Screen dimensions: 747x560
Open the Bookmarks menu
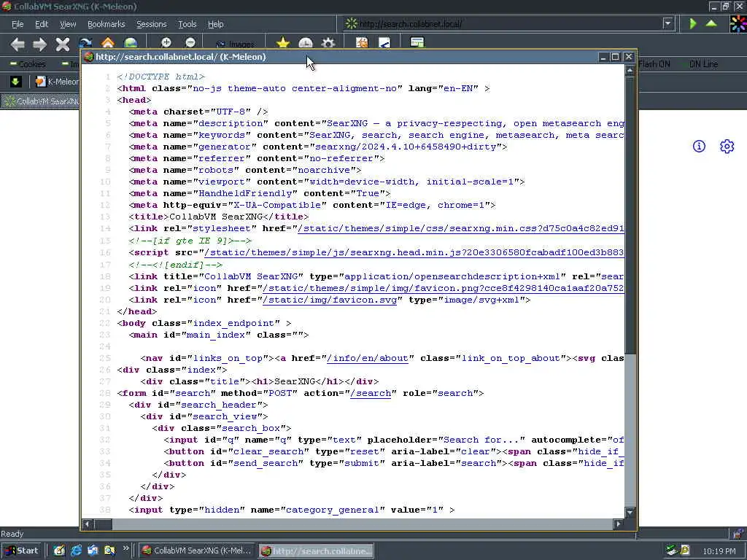tap(107, 24)
